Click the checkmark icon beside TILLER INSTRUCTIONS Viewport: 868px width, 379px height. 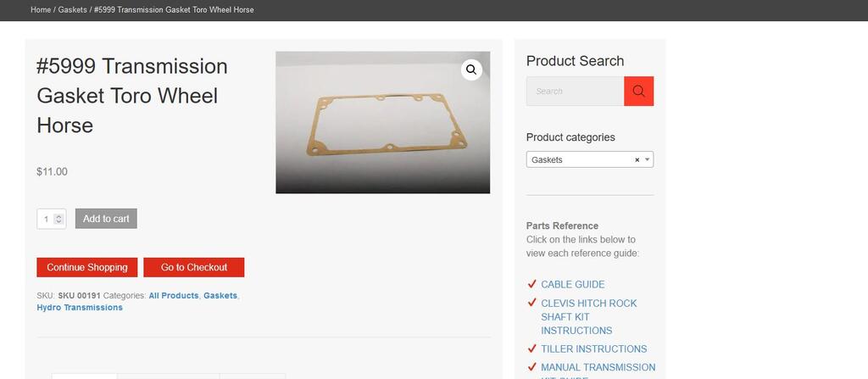(x=532, y=348)
